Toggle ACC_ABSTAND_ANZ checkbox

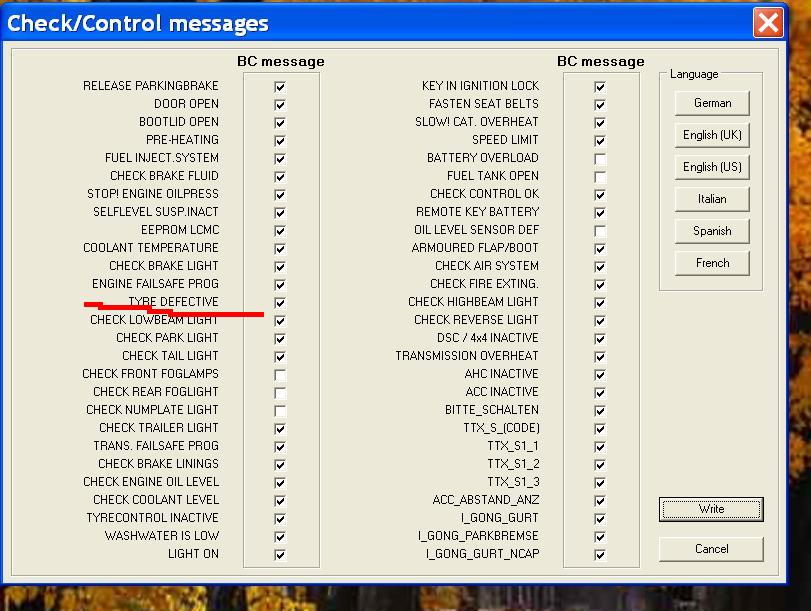[600, 501]
